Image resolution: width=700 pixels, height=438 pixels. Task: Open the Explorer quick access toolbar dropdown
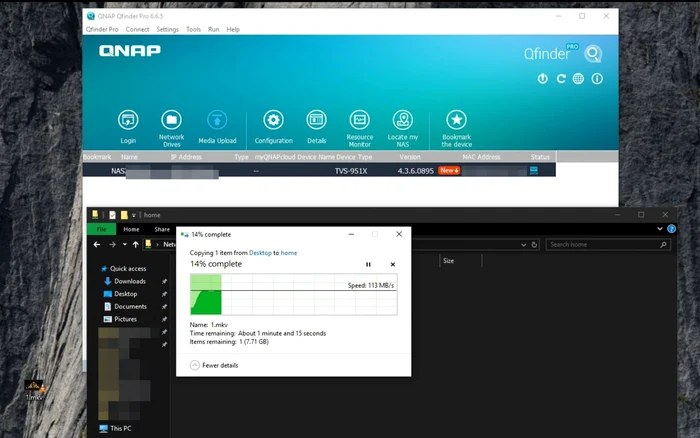133,215
